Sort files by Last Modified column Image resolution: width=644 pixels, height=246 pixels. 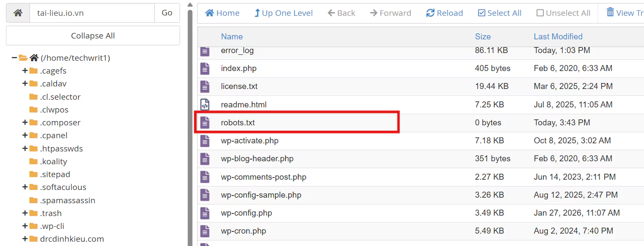tap(558, 36)
